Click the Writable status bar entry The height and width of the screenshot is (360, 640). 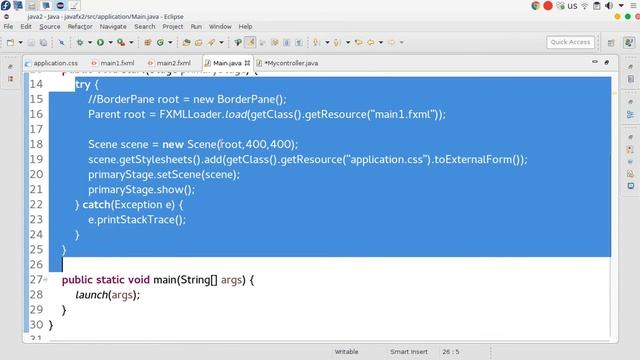[x=346, y=351]
